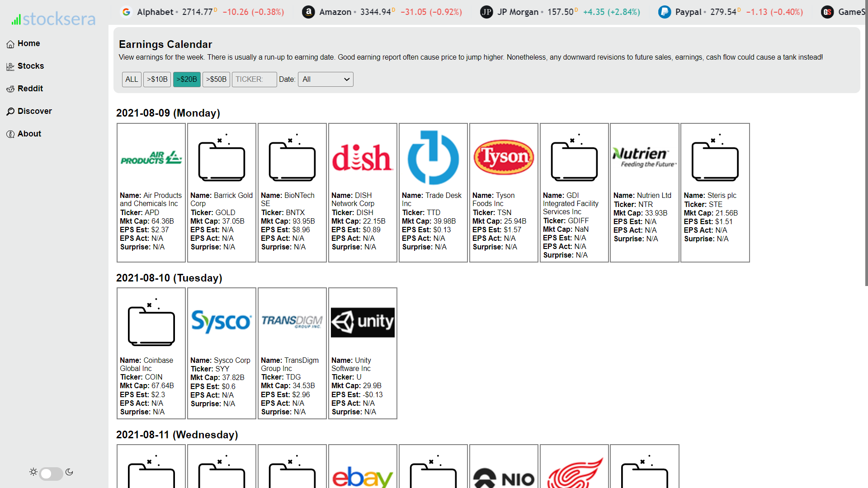Click Home menu item in sidebar
Screen dimensions: 868x488
point(28,43)
